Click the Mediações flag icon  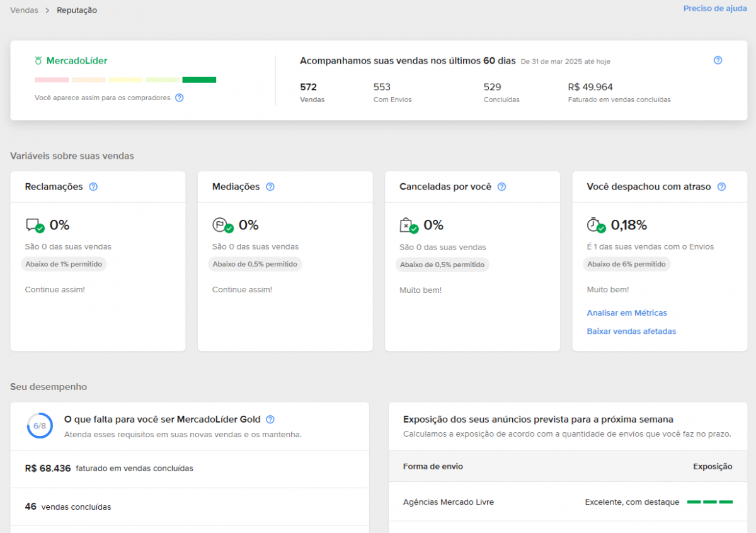click(x=222, y=226)
